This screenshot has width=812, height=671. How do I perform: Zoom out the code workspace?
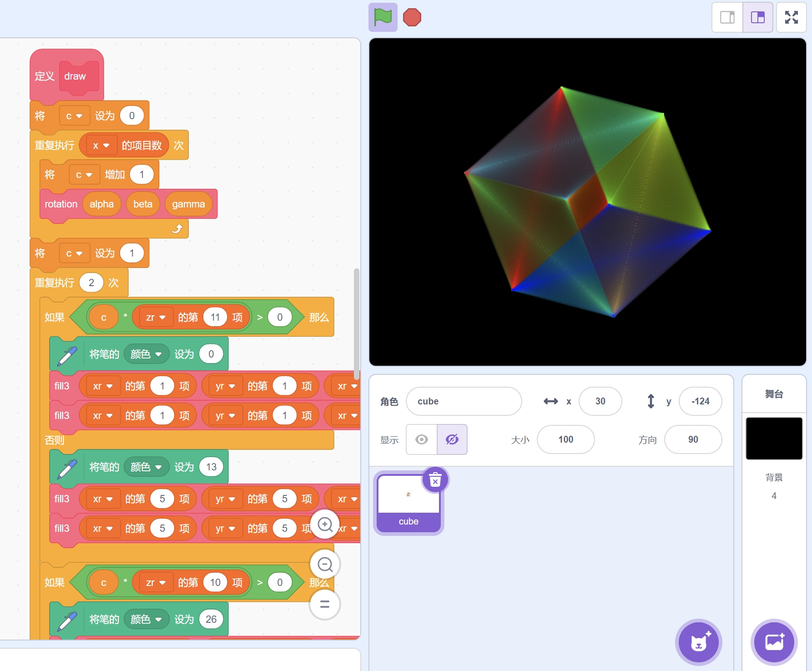point(325,565)
